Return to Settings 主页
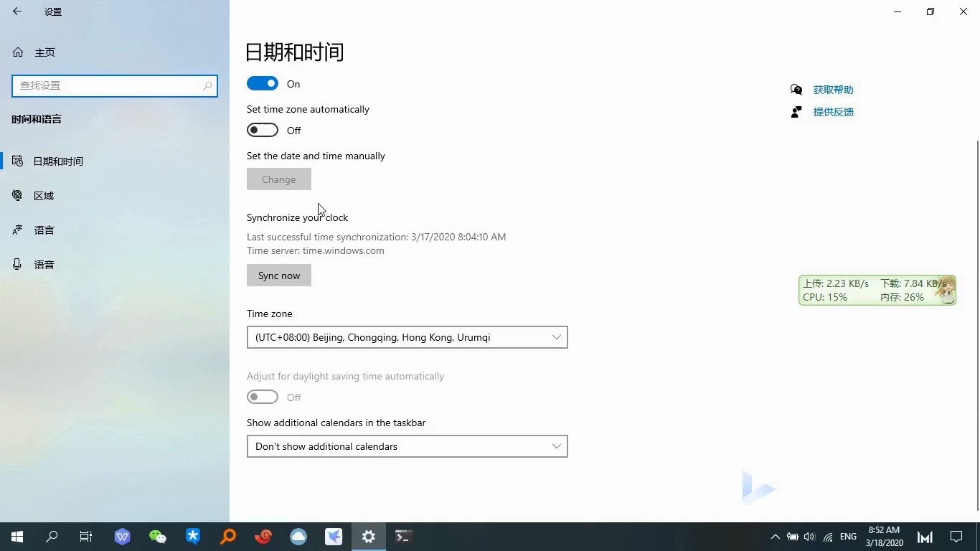 (x=44, y=52)
